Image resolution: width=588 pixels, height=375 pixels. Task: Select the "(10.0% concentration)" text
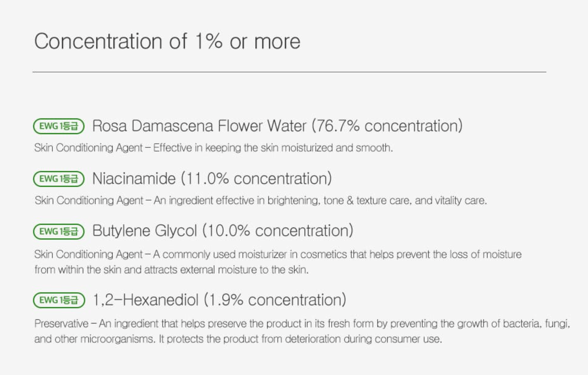coord(278,231)
